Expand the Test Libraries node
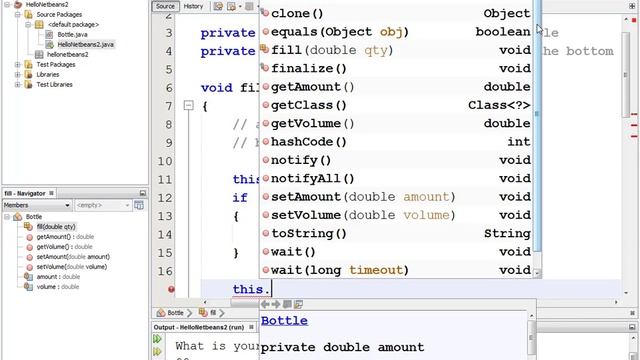 [x=18, y=84]
